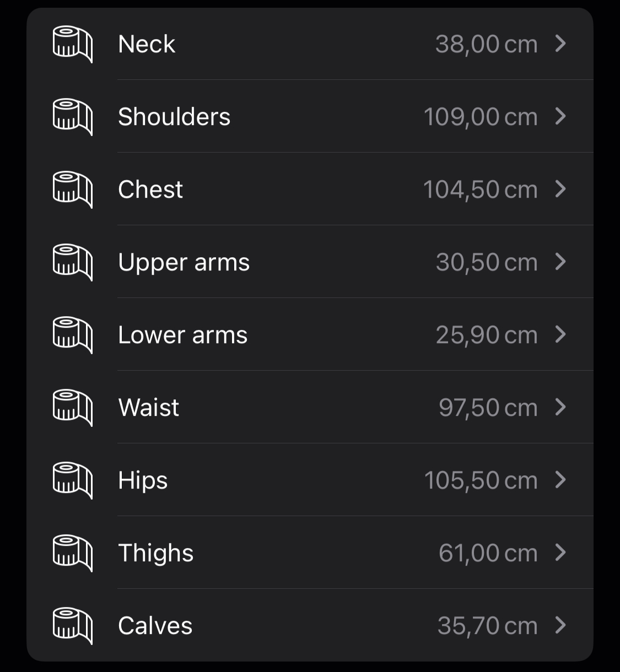Expand the Calves row chevron
Screen dimensions: 620x672
click(560, 625)
